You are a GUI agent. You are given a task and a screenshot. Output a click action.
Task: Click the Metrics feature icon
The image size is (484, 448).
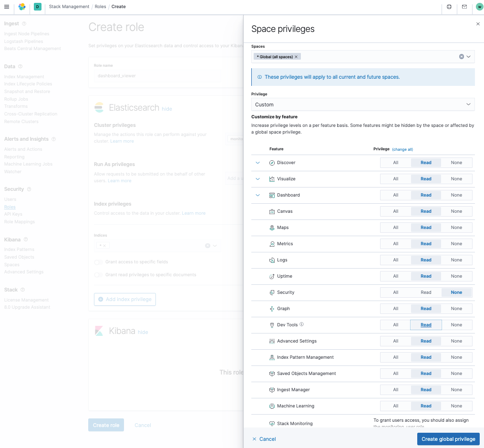(272, 244)
